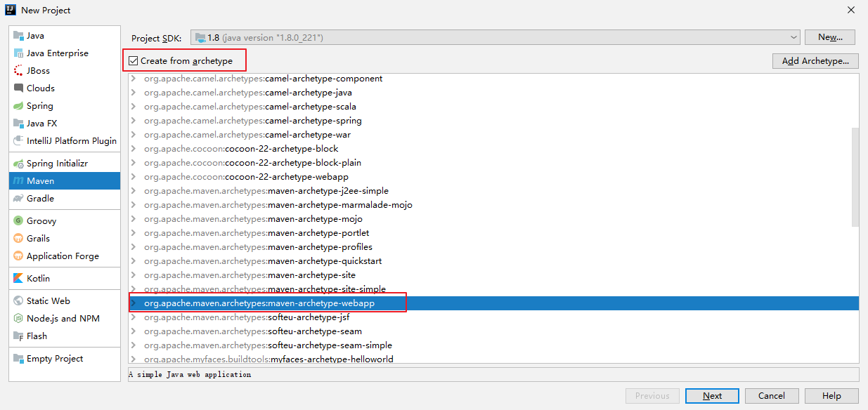Click the Grails icon in sidebar
This screenshot has height=410, width=868.
pos(19,239)
